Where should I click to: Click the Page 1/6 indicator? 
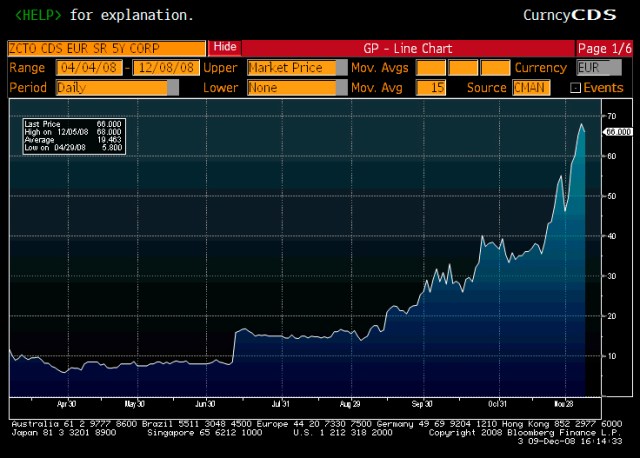pos(604,49)
